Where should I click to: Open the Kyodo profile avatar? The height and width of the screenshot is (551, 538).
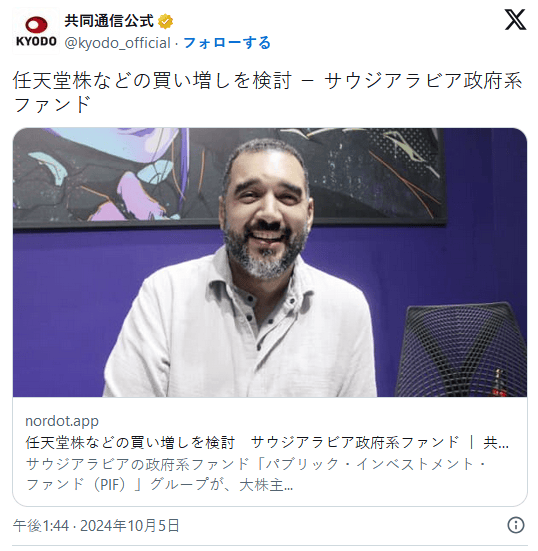[x=36, y=31]
